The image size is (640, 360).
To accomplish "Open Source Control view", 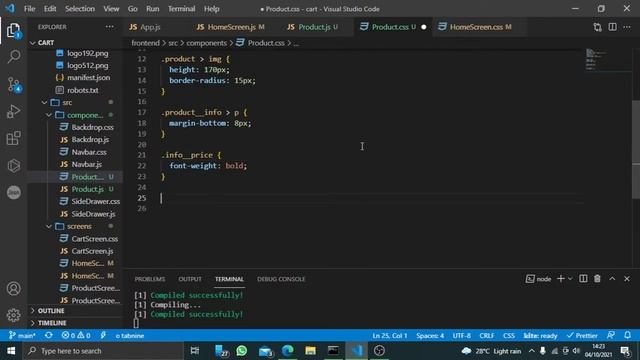I will [13, 84].
